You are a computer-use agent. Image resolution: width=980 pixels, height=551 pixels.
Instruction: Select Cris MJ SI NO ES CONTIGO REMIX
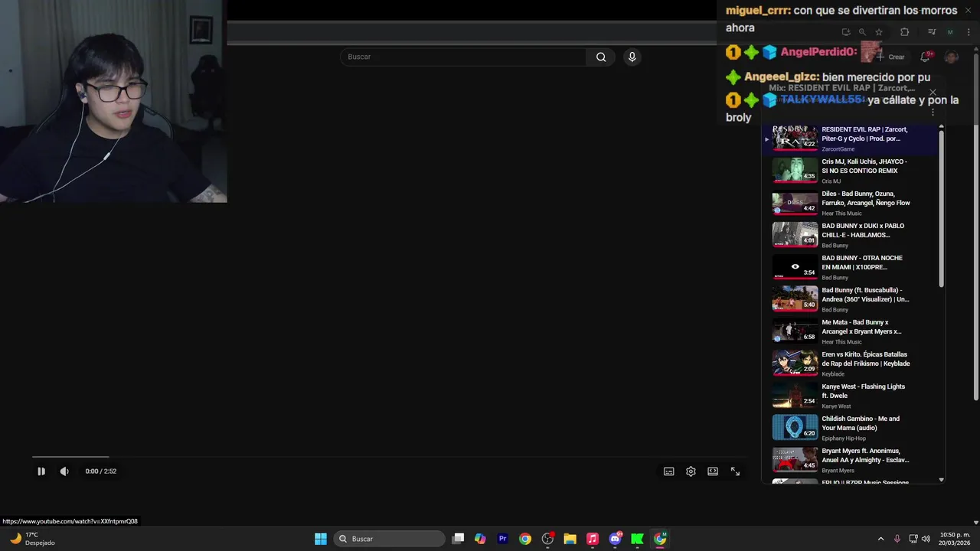(850, 171)
